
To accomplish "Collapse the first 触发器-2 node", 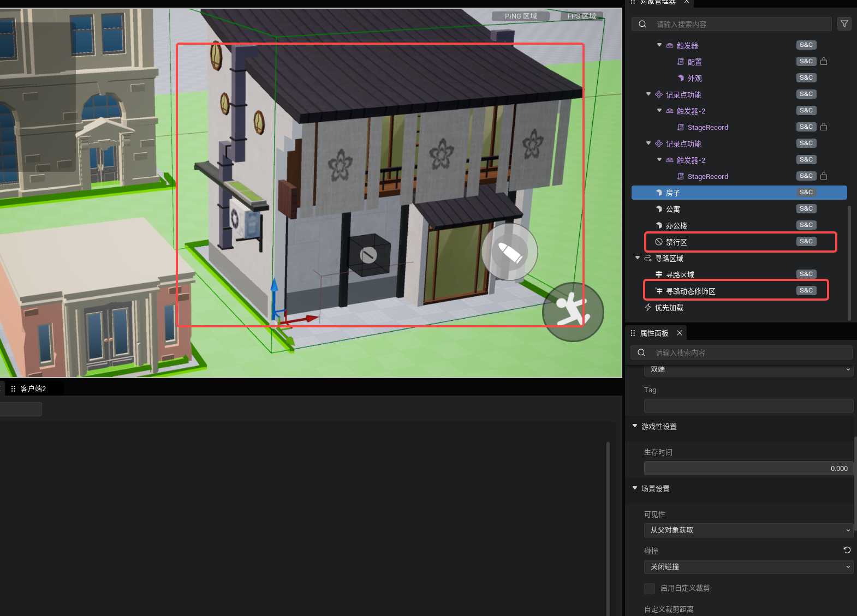I will pos(659,110).
